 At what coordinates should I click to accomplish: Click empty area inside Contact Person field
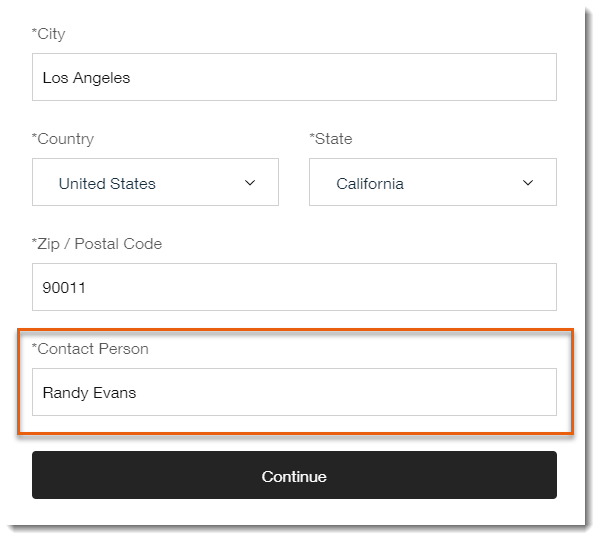(x=344, y=392)
